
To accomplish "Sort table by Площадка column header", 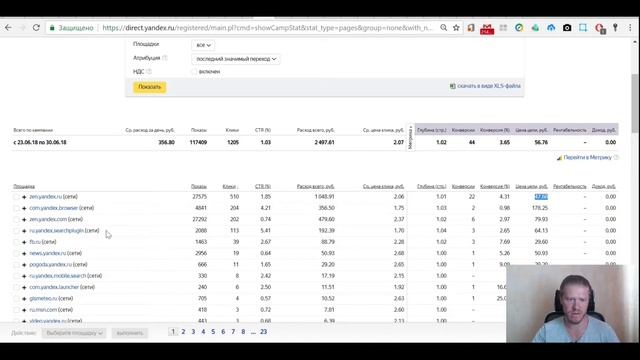I will tap(24, 187).
